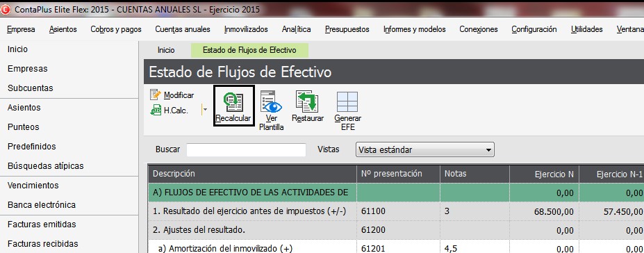The width and height of the screenshot is (644, 253).
Task: Open the Vistas 'Vista estándar' combo box
Action: tap(424, 150)
